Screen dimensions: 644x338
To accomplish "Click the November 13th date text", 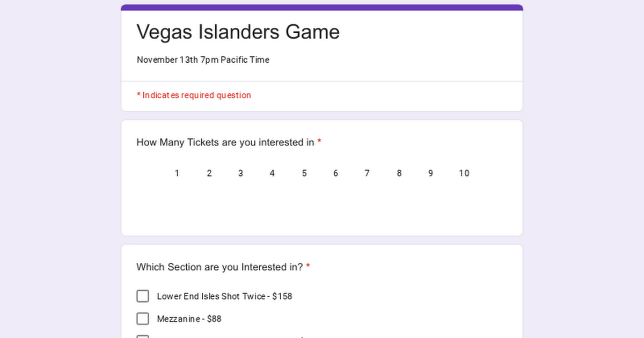I will click(203, 60).
